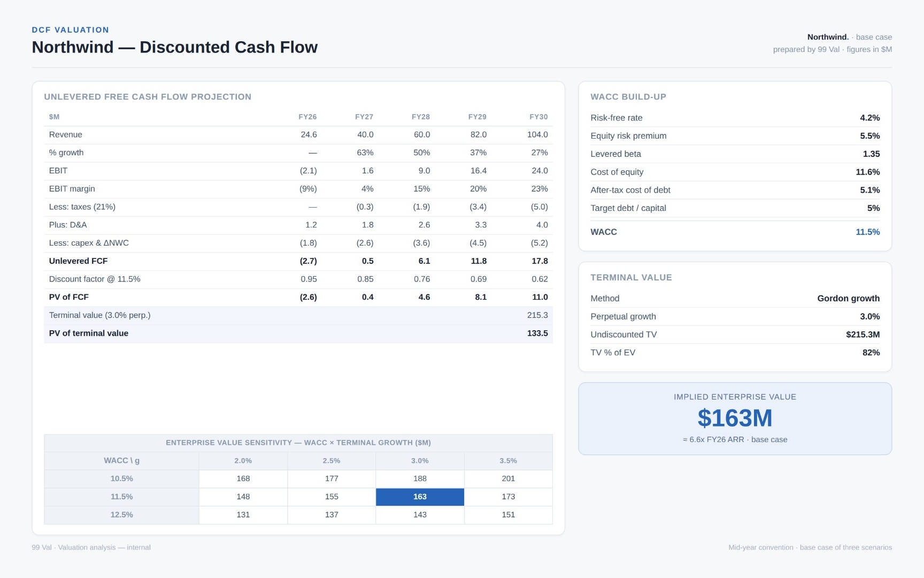
Task: Click the Less: taxes (21%) label
Action: click(82, 207)
